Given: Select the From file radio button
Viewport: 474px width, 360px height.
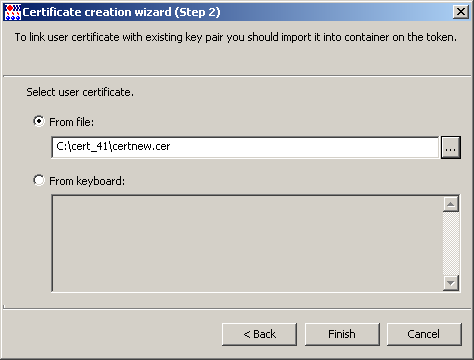Looking at the screenshot, I should click(39, 121).
